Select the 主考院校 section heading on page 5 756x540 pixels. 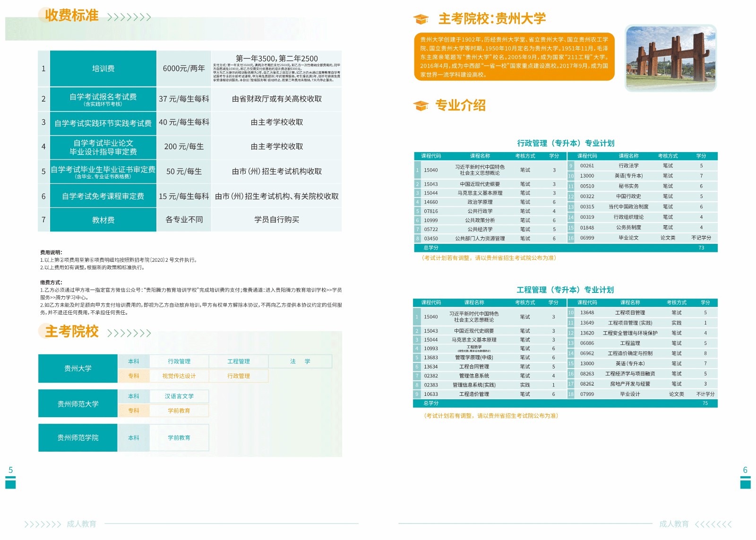pos(72,332)
